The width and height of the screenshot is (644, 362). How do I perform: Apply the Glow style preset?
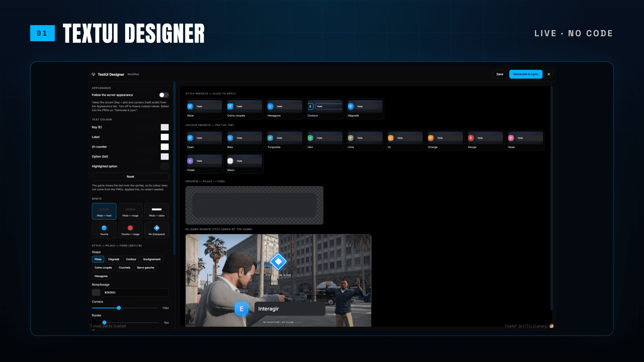pyautogui.click(x=204, y=109)
